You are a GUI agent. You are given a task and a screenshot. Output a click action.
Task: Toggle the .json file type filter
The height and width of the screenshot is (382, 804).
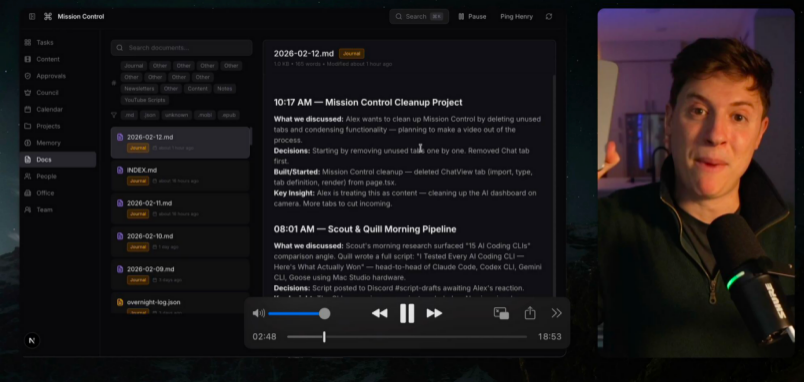[150, 115]
